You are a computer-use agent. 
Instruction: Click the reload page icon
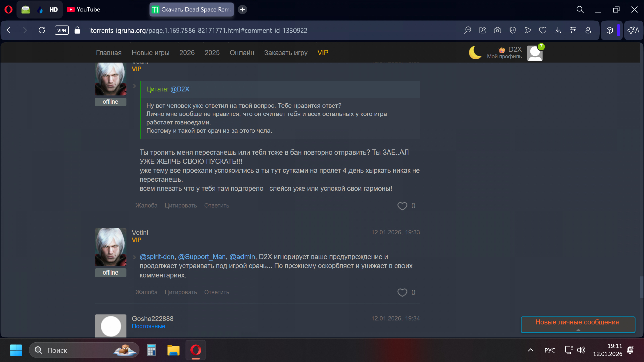pyautogui.click(x=42, y=31)
